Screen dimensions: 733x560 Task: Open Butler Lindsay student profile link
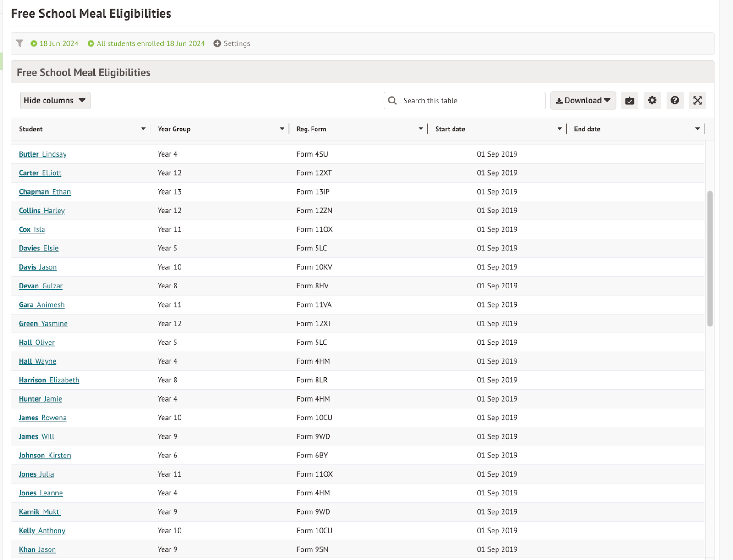(x=43, y=154)
